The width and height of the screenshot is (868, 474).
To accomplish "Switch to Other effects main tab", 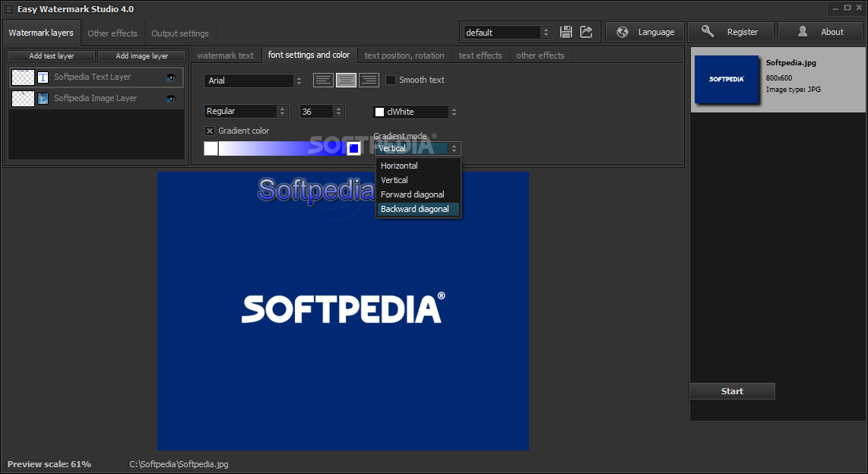I will [x=112, y=33].
